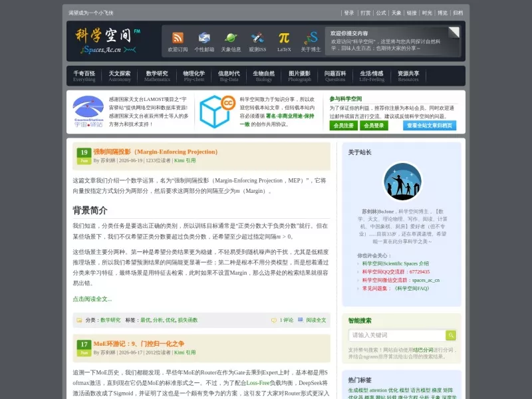
Task: Open the 时光 top link
Action: tap(427, 13)
